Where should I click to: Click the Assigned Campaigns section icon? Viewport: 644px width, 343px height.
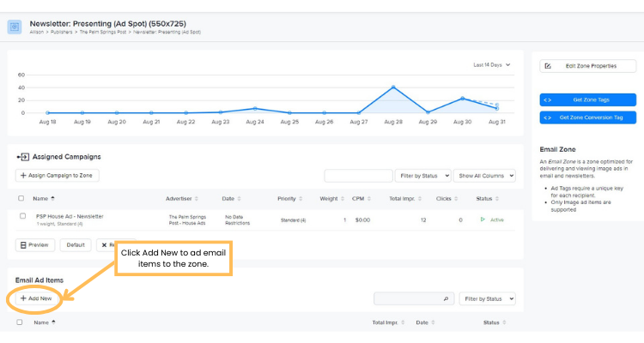(22, 157)
